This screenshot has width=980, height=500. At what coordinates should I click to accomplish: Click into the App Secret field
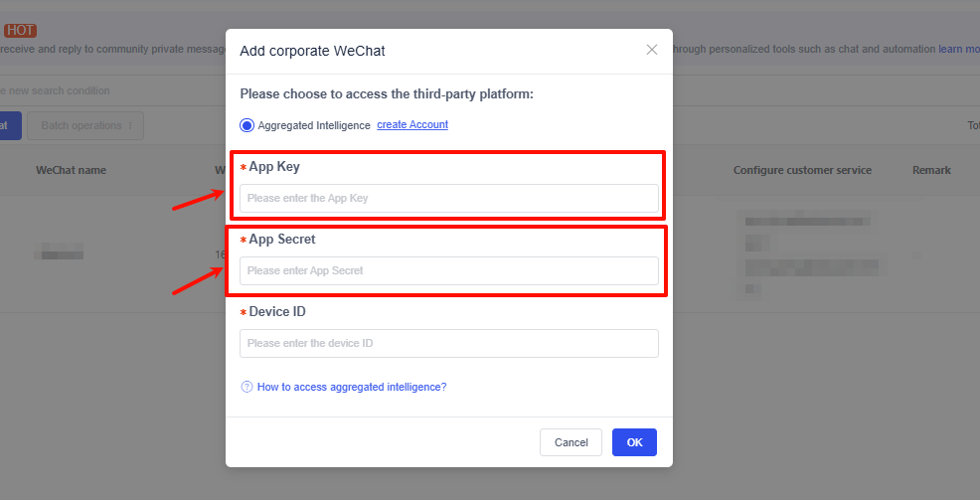448,270
